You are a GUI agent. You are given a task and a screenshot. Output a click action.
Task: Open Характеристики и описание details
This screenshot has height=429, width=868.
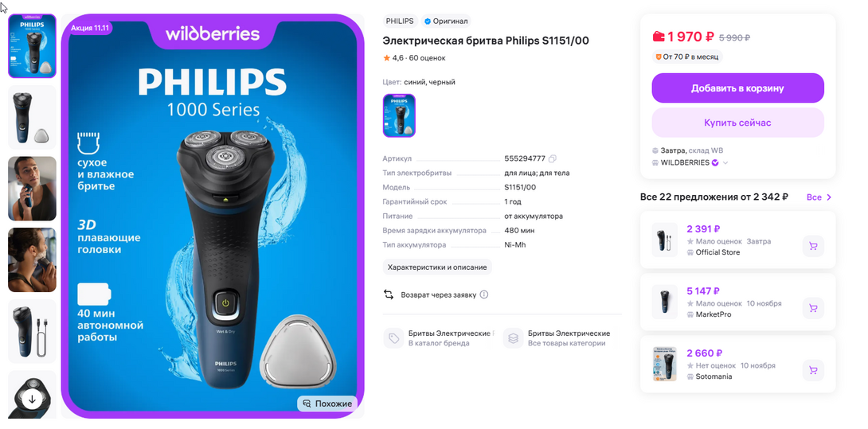(x=436, y=267)
